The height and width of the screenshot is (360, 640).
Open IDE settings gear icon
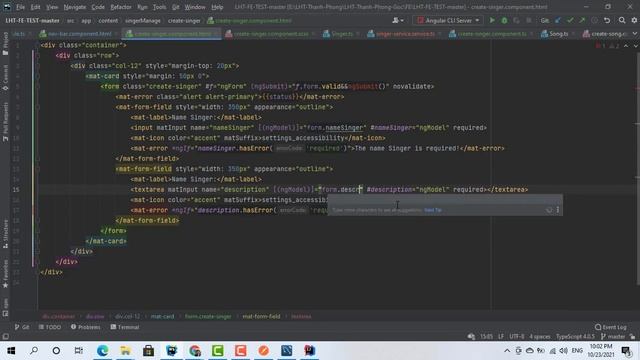pyautogui.click(x=634, y=20)
